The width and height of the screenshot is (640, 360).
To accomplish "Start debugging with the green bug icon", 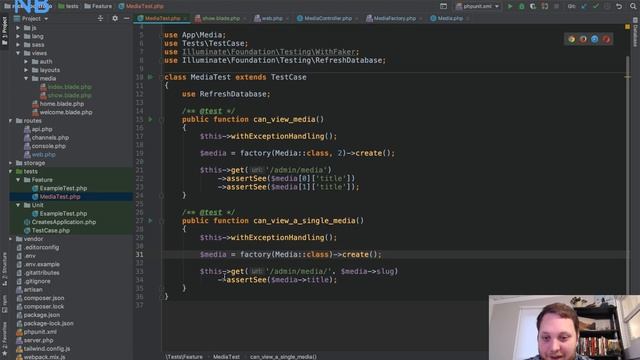I will point(521,6).
